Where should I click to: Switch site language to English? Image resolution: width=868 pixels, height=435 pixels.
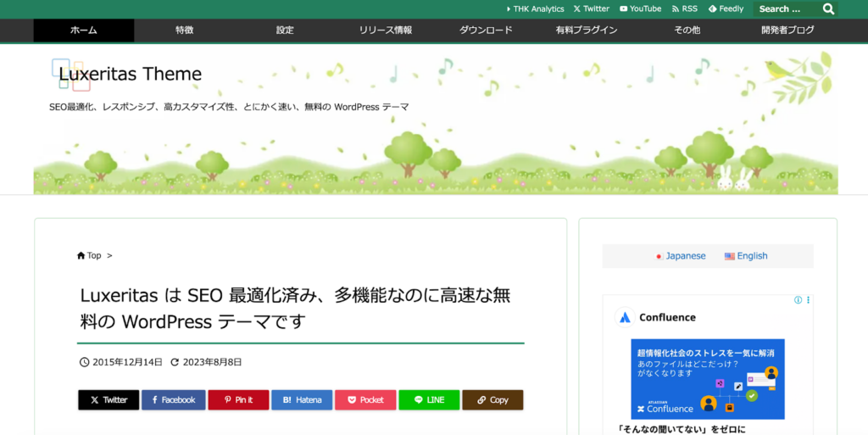tap(746, 256)
